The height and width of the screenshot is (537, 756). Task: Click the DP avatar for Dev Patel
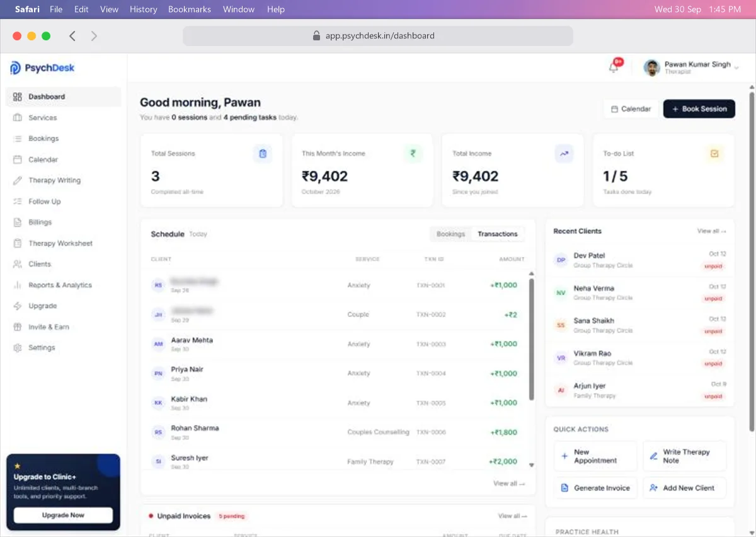click(561, 260)
